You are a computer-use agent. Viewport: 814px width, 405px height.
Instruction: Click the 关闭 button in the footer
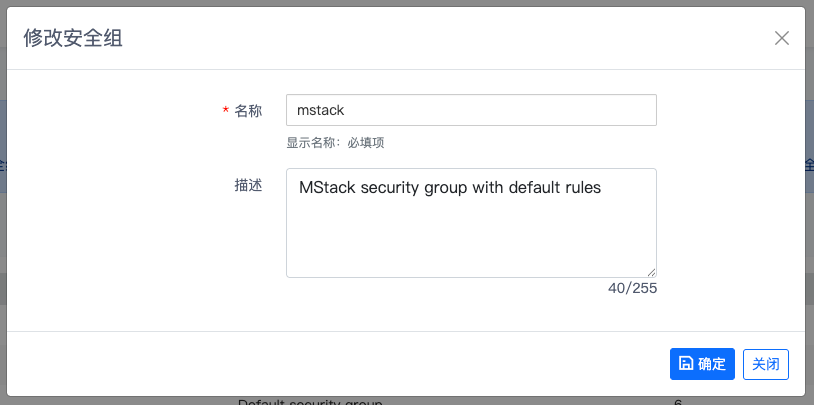pos(766,364)
